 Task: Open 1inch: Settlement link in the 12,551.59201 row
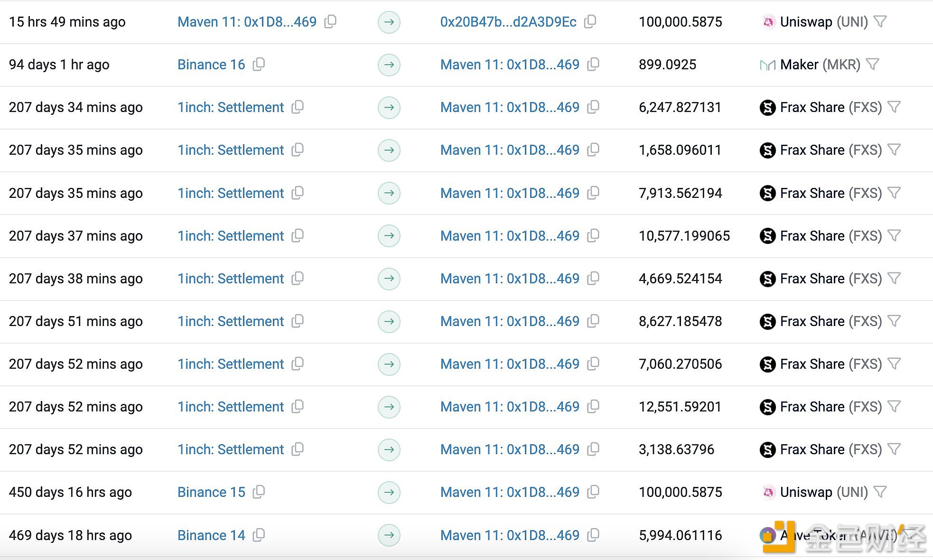click(x=231, y=407)
